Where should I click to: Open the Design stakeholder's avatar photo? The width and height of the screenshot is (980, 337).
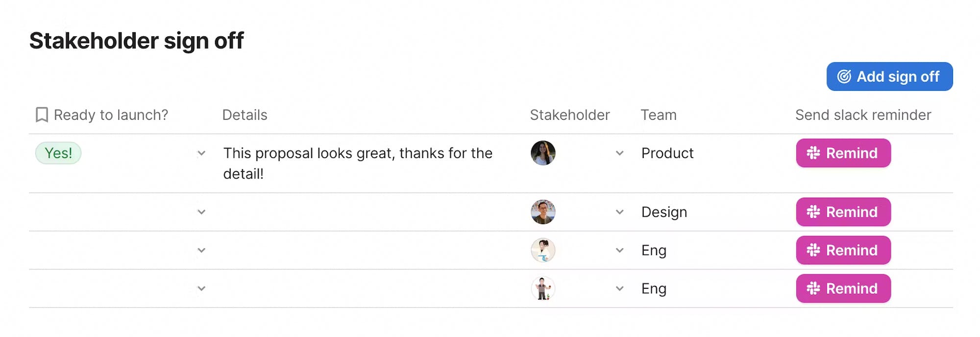coord(543,212)
